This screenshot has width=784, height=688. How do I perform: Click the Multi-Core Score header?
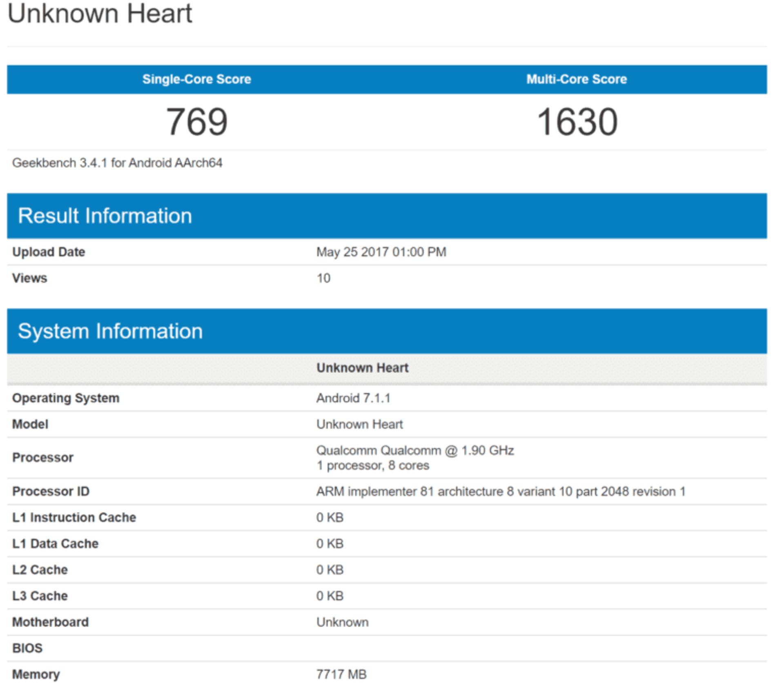click(x=576, y=79)
